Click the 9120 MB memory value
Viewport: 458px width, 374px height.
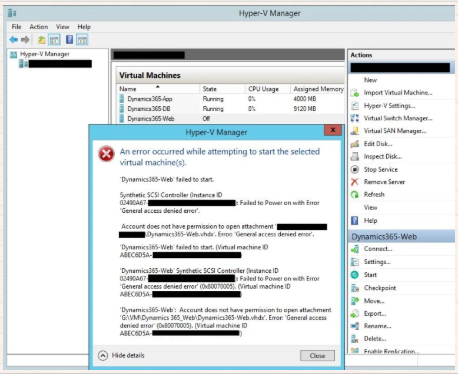coord(305,109)
